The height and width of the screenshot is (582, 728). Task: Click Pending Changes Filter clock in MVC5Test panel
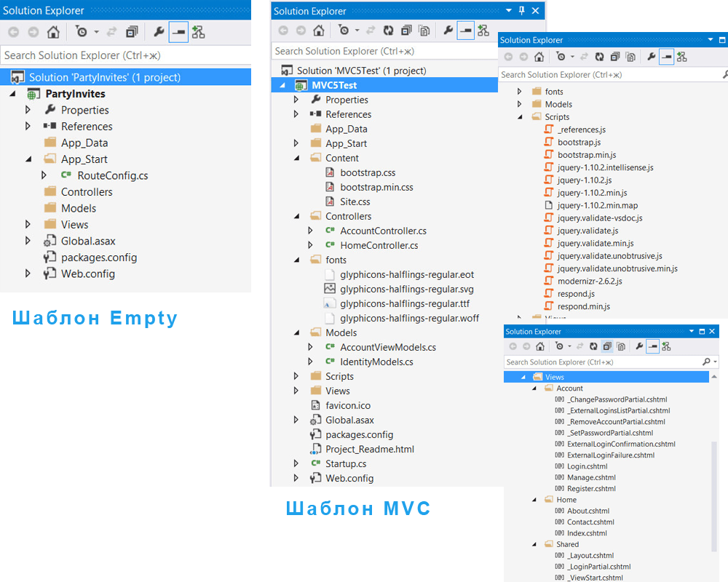(x=344, y=31)
